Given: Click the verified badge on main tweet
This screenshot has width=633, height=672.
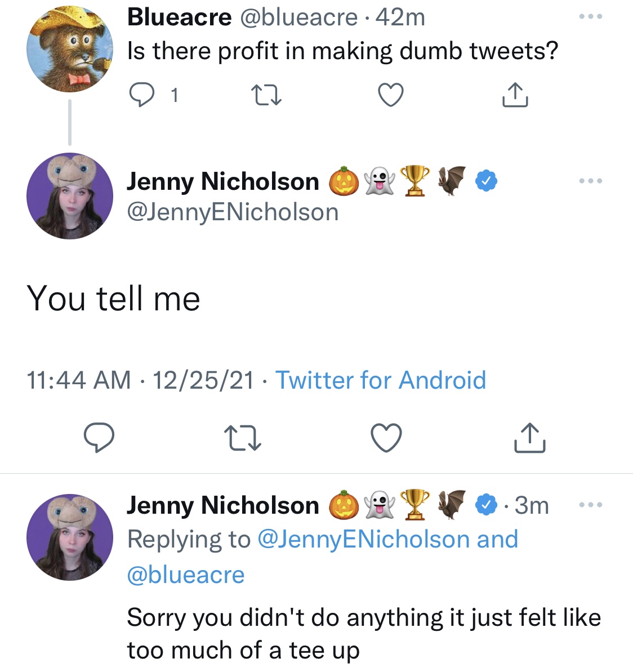Looking at the screenshot, I should tap(486, 181).
